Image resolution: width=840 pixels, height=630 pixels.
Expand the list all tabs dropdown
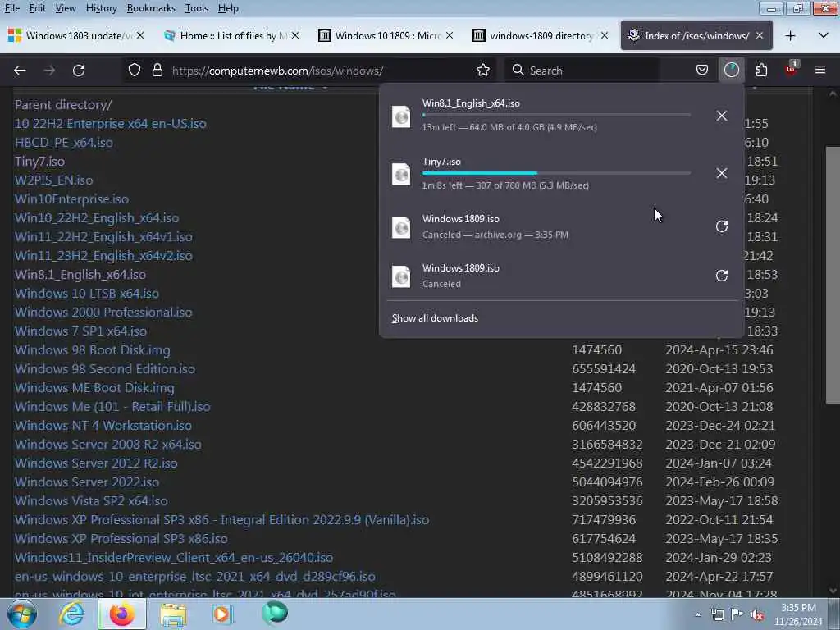[824, 36]
